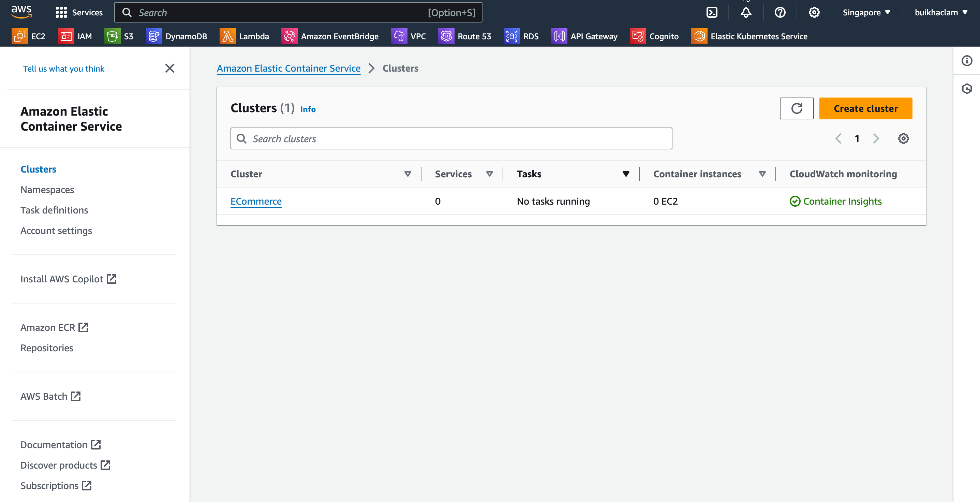980x502 pixels.
Task: Click Amazon Elastic Container Service breadcrumb
Action: coord(289,69)
